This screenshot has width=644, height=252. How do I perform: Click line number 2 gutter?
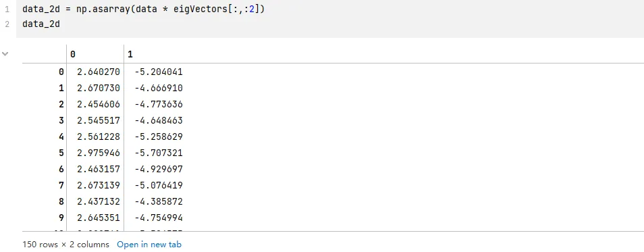click(x=7, y=24)
